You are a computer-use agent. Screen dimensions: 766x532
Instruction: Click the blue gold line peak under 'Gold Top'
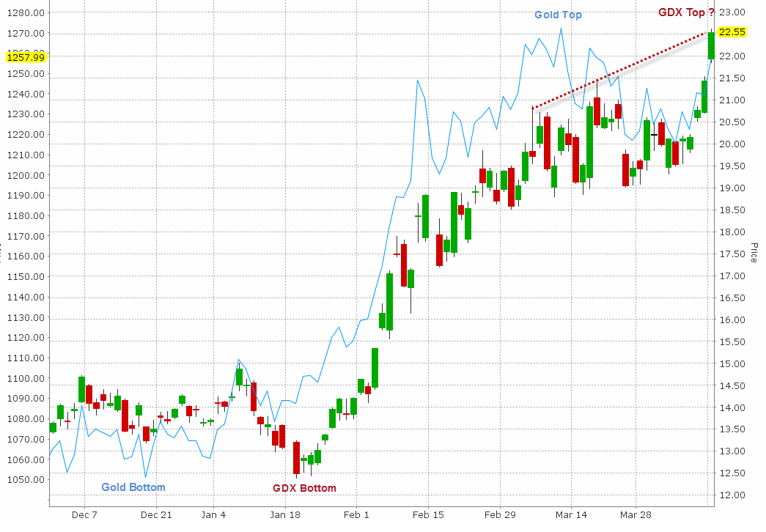pyautogui.click(x=561, y=29)
